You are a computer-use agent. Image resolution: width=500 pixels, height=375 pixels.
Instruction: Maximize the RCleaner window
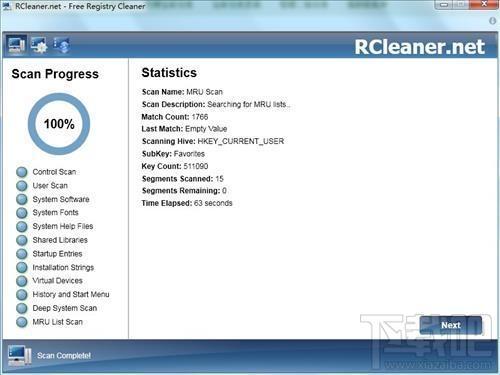(462, 5)
